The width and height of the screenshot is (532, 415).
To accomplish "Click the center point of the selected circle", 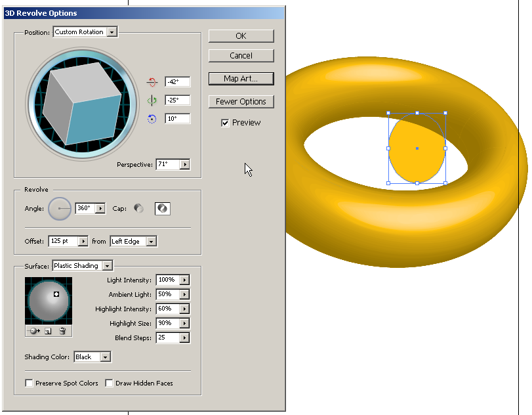I will tap(417, 148).
